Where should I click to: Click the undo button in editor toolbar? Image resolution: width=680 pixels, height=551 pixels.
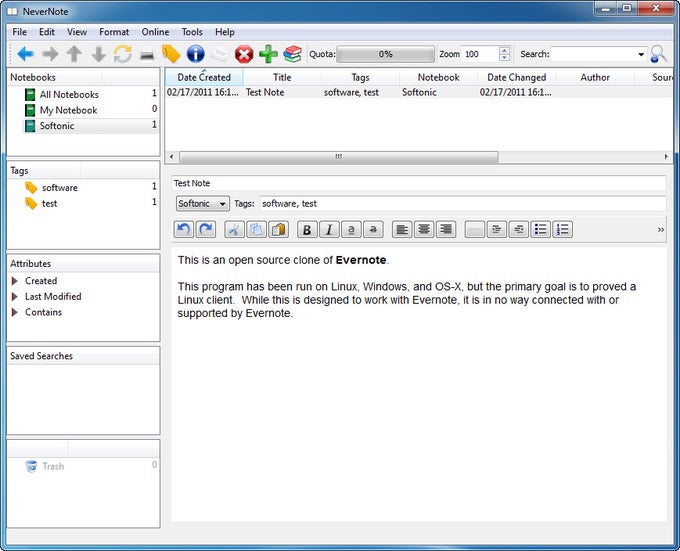click(x=183, y=229)
